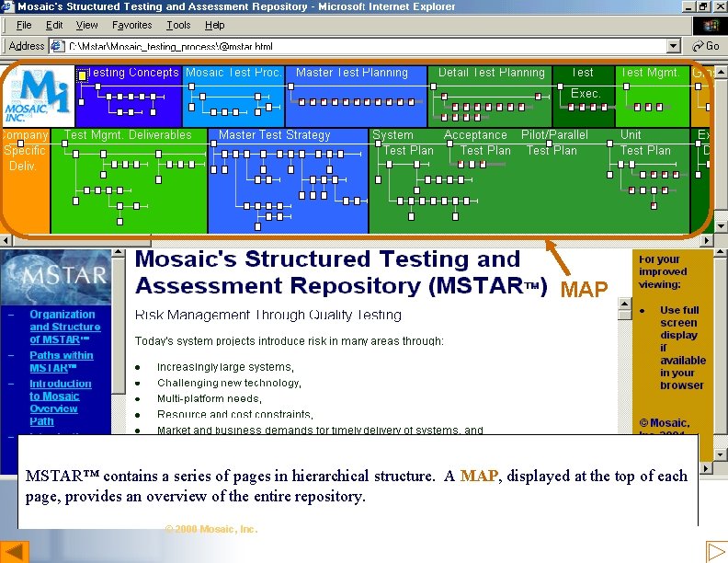Click the System Test Plan map heading
This screenshot has height=563, width=728.
(403, 143)
